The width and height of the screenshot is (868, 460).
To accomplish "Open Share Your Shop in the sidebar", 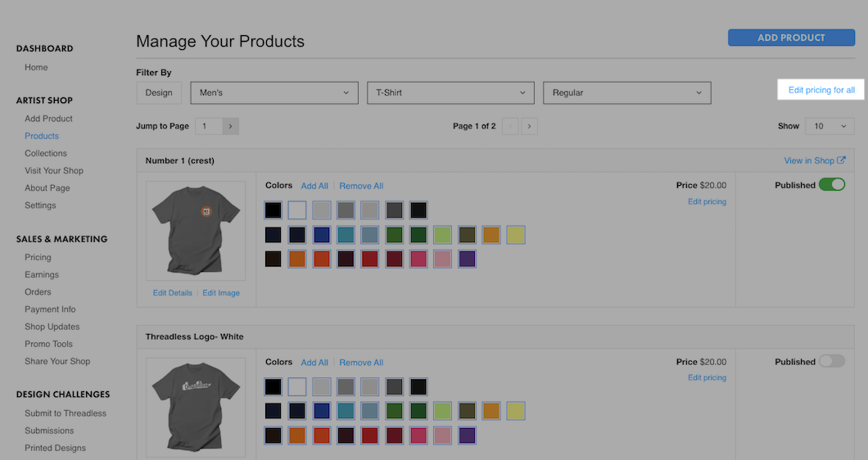I will point(57,362).
